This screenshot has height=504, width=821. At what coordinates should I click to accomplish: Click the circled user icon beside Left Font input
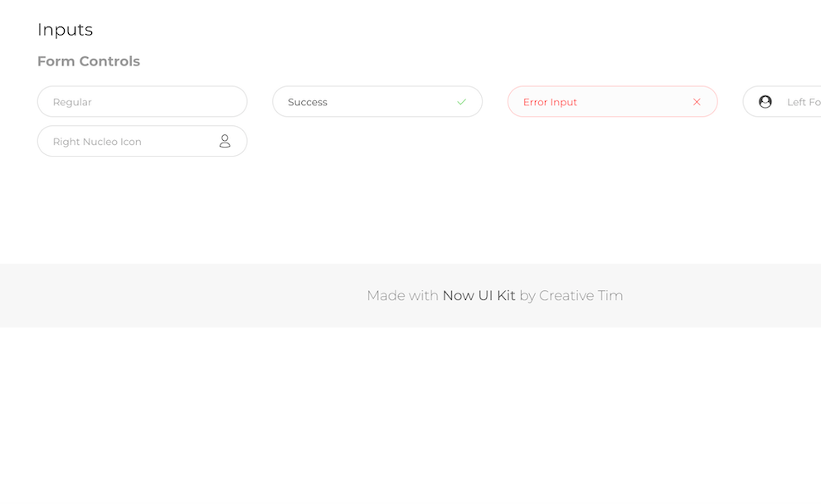765,101
